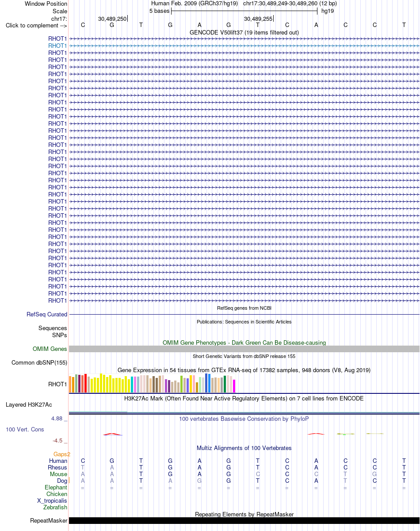Click the 'RefSeq genes from NCBI' track title
420x531 pixels.
click(244, 308)
